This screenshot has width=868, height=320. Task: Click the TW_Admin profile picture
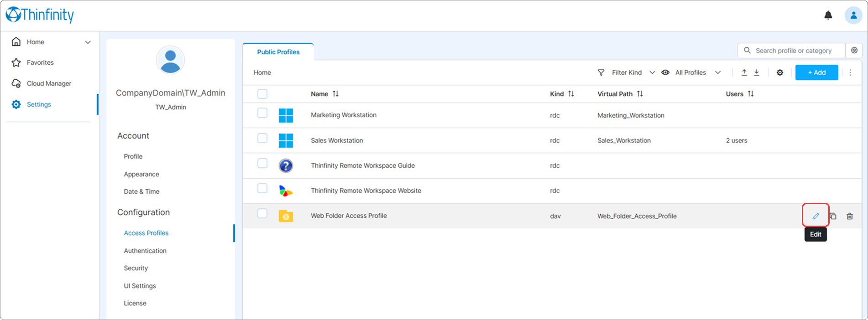click(170, 60)
